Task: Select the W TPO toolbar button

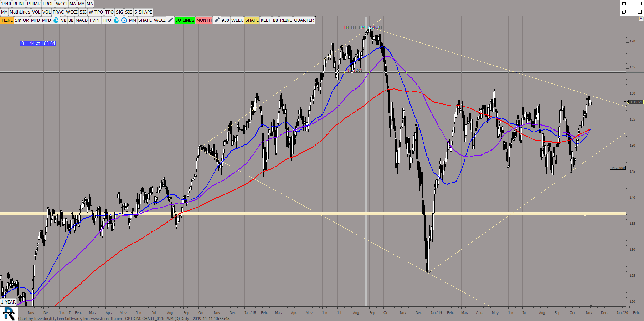Action: (x=96, y=12)
